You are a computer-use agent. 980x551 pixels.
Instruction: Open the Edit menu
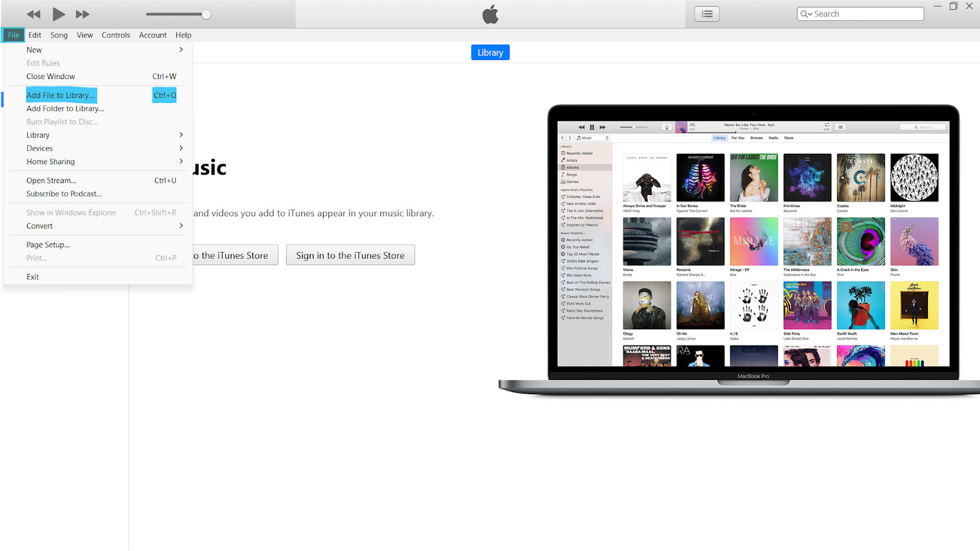pyautogui.click(x=35, y=35)
